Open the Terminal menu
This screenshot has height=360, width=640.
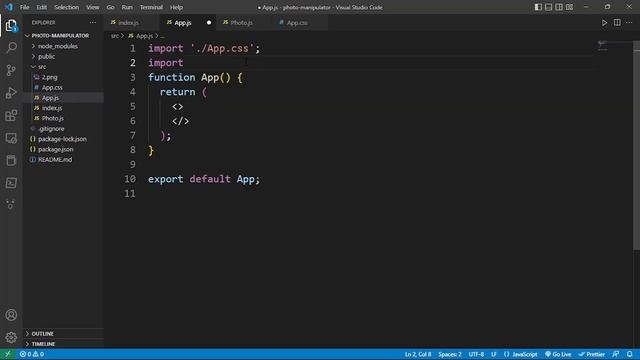click(x=151, y=7)
